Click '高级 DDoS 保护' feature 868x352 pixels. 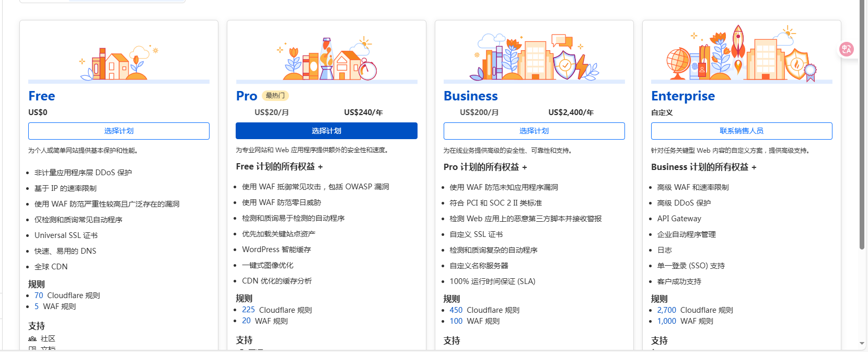pos(684,203)
